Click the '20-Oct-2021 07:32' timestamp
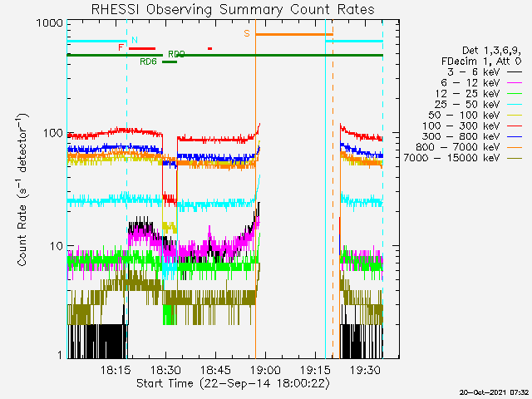 coord(494,392)
